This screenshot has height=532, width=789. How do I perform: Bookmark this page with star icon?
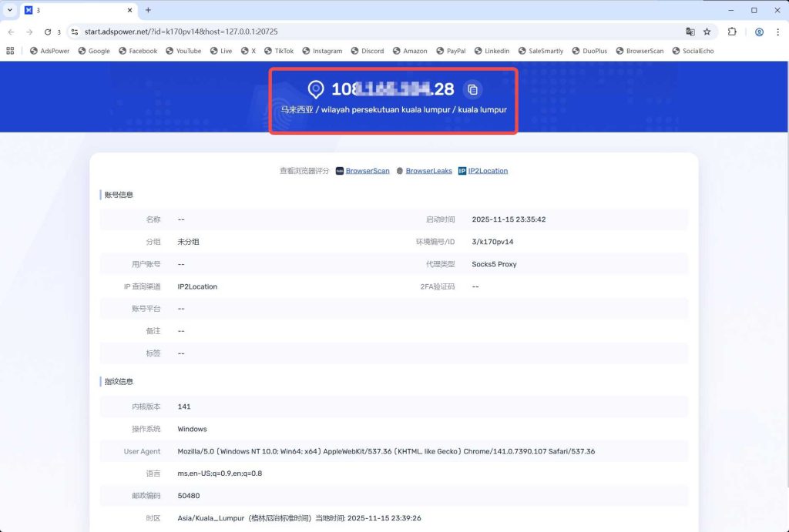[707, 32]
